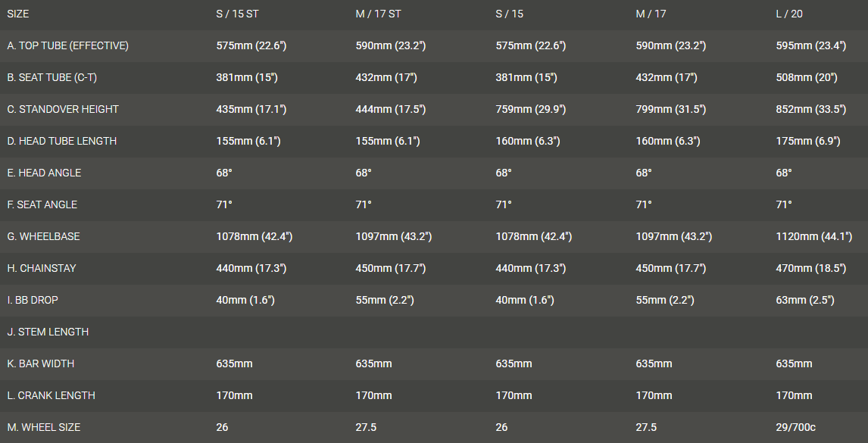The width and height of the screenshot is (868, 443).
Task: Click the A. TOP TUBE (EFFECTIVE) row label
Action: (67, 45)
